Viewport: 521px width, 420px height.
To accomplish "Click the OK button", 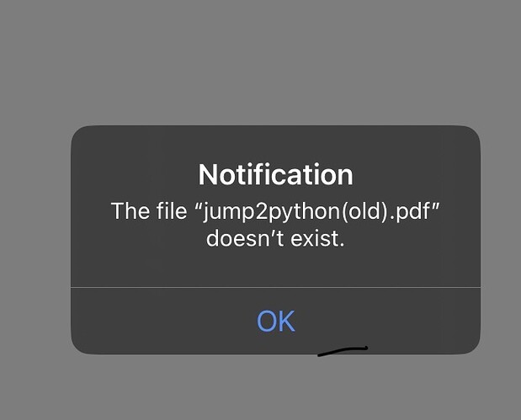I will click(276, 321).
